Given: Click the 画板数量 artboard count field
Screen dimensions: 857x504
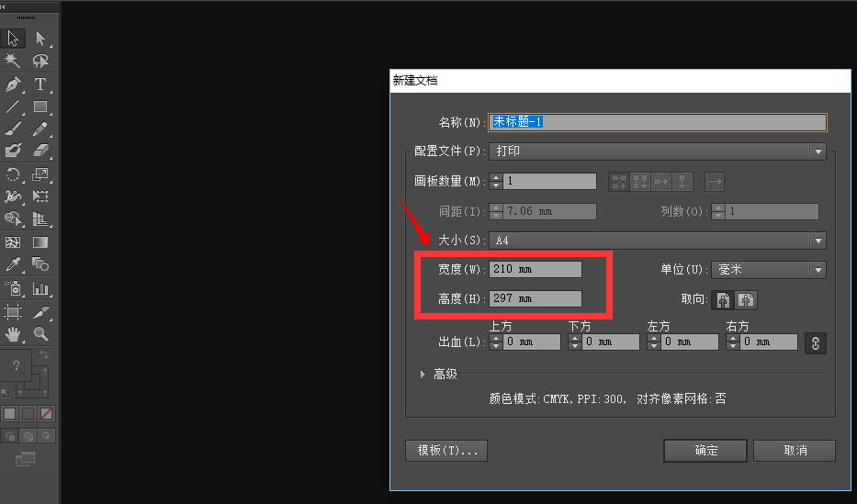Looking at the screenshot, I should [549, 181].
